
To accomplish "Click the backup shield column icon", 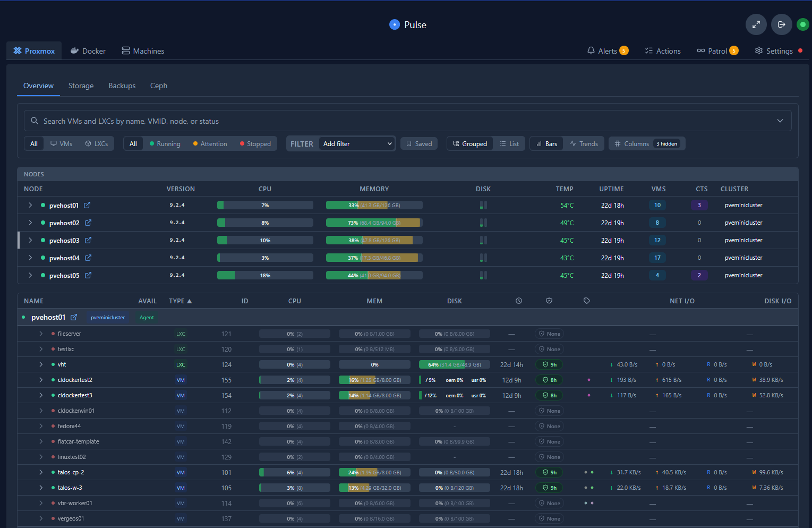I will (x=549, y=301).
